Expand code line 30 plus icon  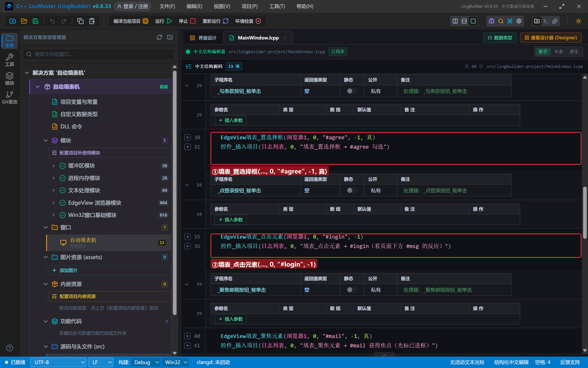tap(188, 137)
